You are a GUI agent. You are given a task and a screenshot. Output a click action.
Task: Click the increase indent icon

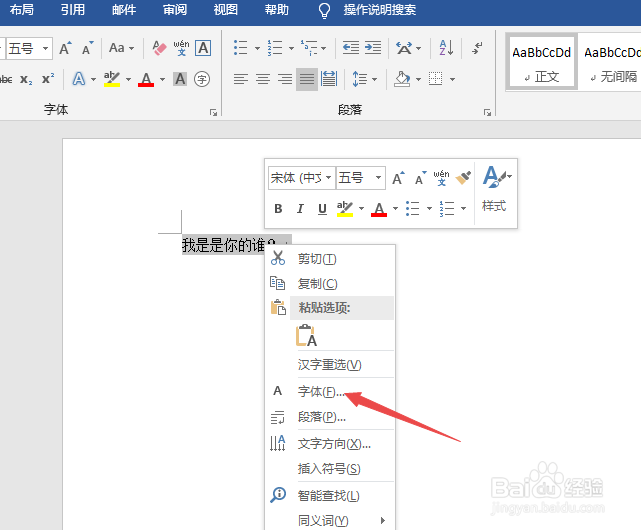pyautogui.click(x=373, y=47)
